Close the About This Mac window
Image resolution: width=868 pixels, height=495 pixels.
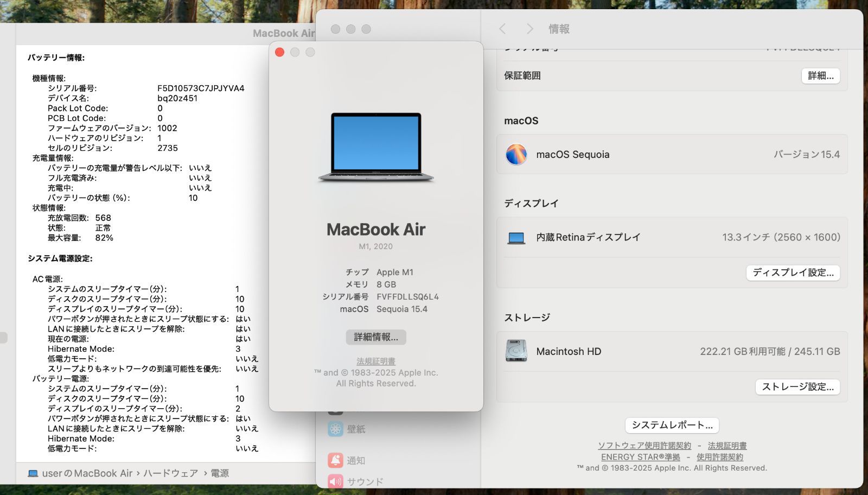279,52
